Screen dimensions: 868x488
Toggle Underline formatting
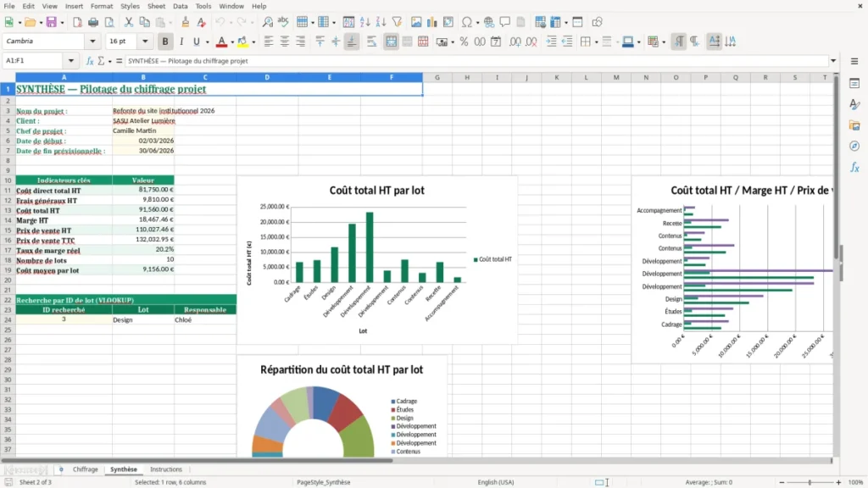click(196, 42)
